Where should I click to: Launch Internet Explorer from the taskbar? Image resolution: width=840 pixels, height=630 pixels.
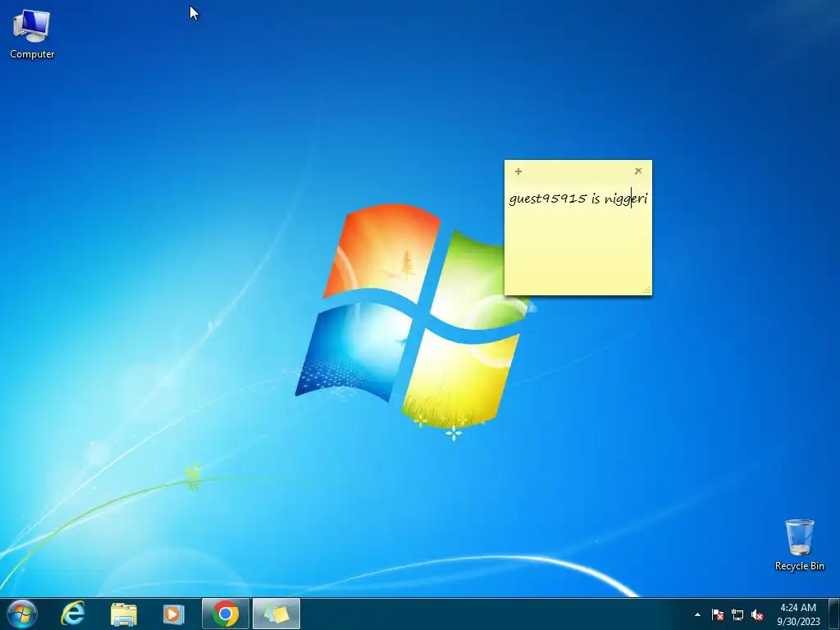[x=73, y=614]
